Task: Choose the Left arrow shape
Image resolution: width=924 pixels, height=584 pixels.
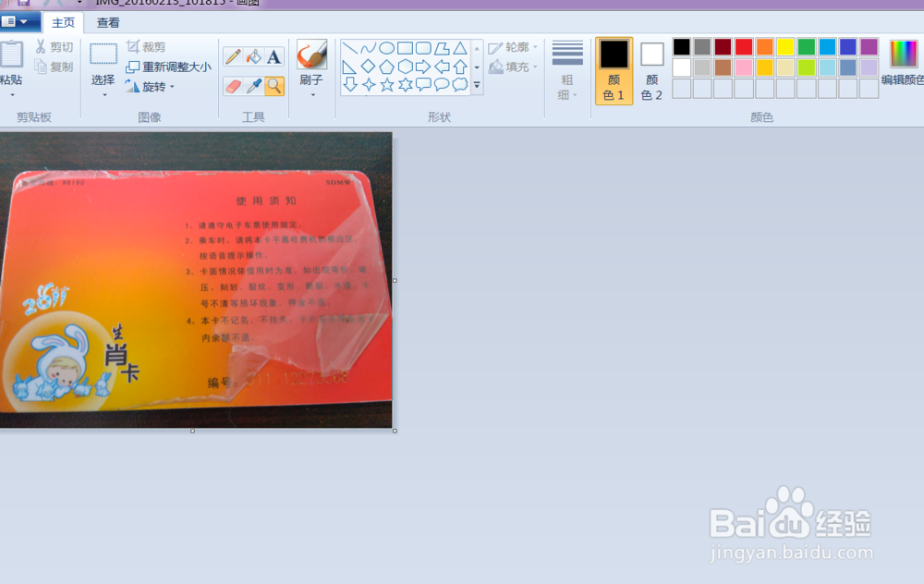Action: (442, 67)
